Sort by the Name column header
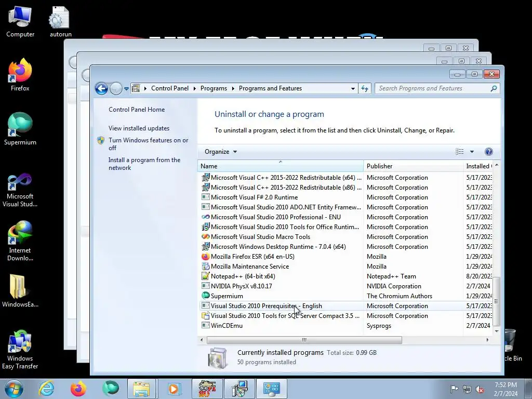The width and height of the screenshot is (532, 399). 280,166
